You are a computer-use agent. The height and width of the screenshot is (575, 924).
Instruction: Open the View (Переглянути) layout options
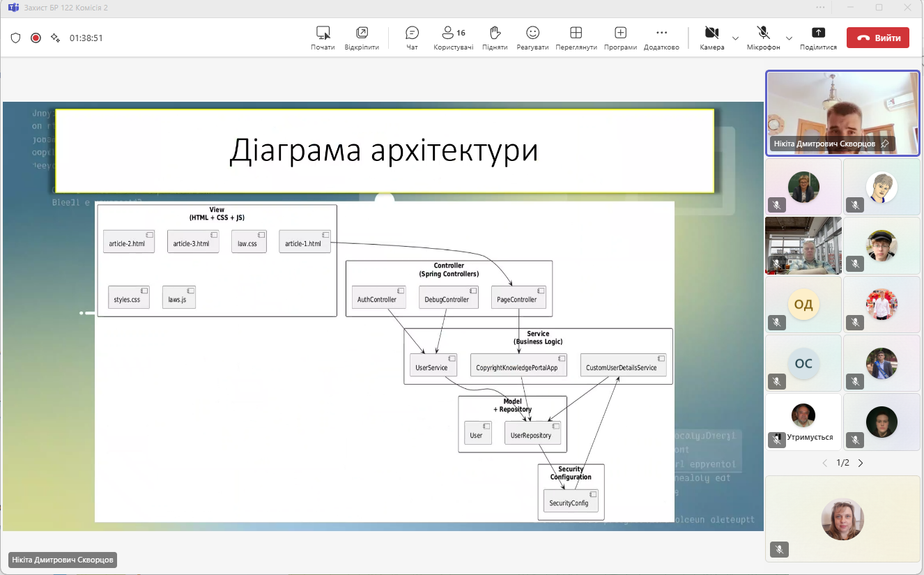coord(576,38)
